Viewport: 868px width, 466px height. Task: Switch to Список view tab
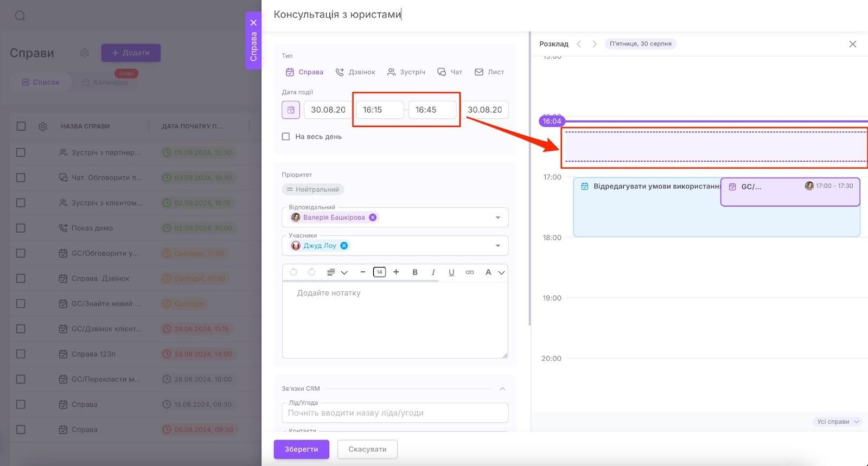[x=41, y=82]
